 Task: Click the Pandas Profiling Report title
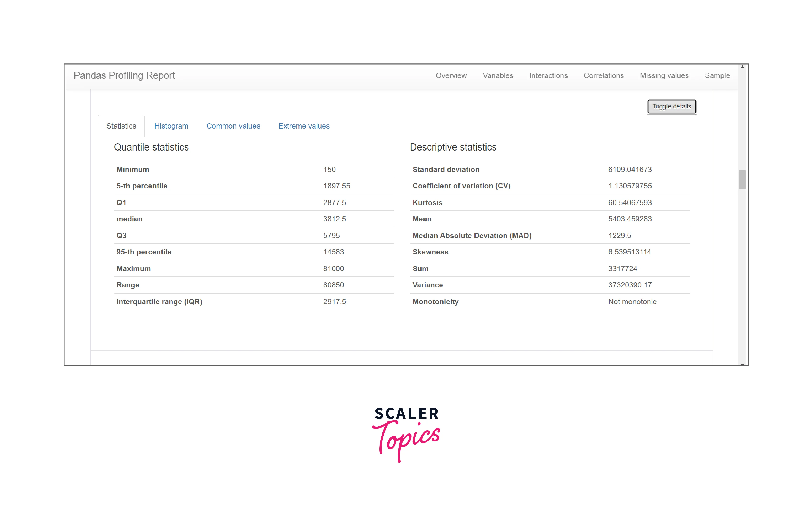[124, 75]
